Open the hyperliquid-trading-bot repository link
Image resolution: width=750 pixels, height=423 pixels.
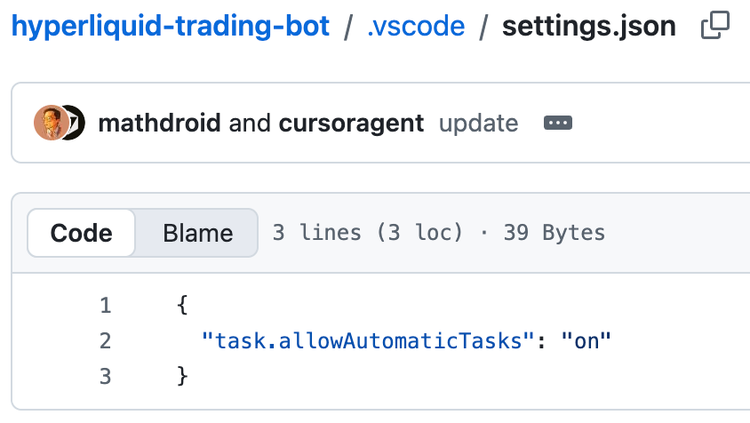pos(170,26)
